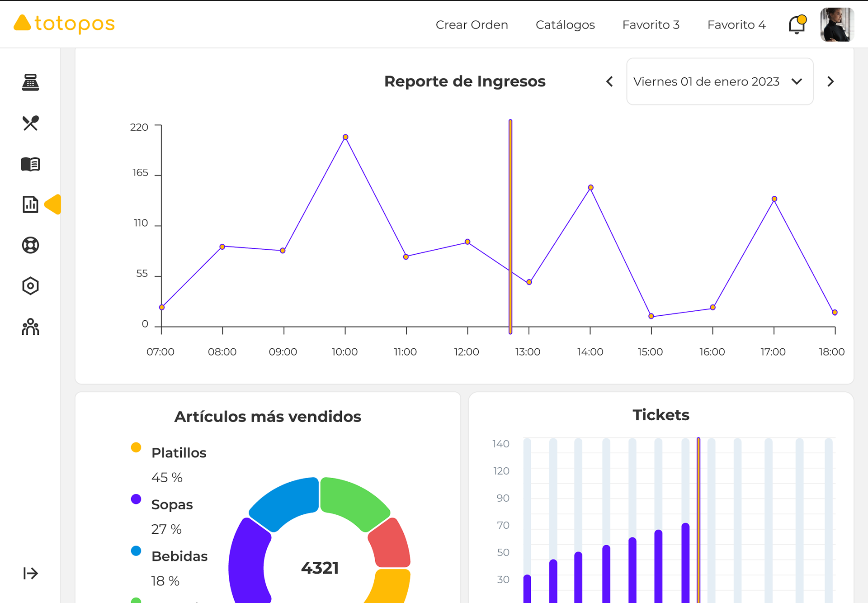This screenshot has height=603, width=868.
Task: Click the Reporte de Ingresos title
Action: click(465, 81)
